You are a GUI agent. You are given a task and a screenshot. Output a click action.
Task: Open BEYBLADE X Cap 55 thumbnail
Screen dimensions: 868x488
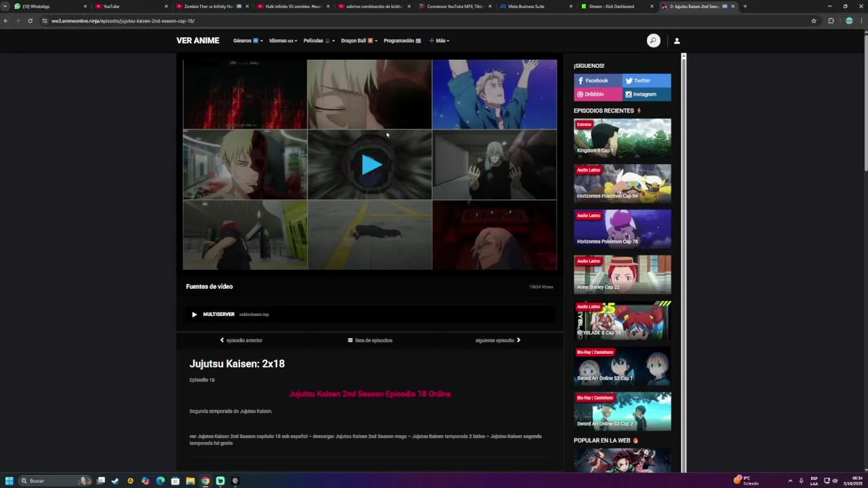[x=623, y=320]
